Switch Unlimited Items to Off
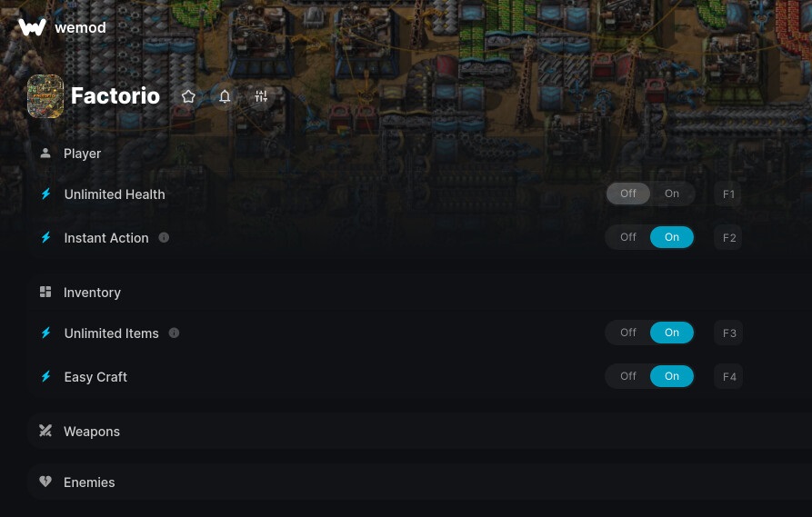 click(x=628, y=333)
